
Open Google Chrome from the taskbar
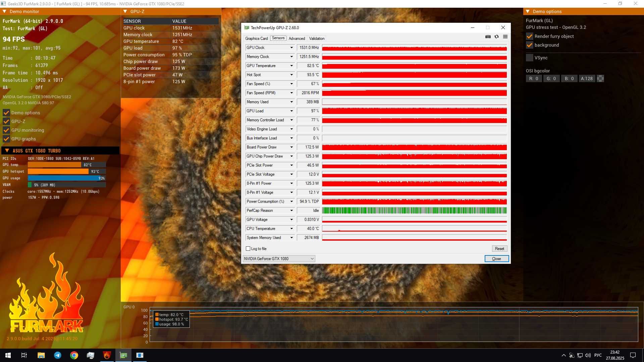coord(74,355)
